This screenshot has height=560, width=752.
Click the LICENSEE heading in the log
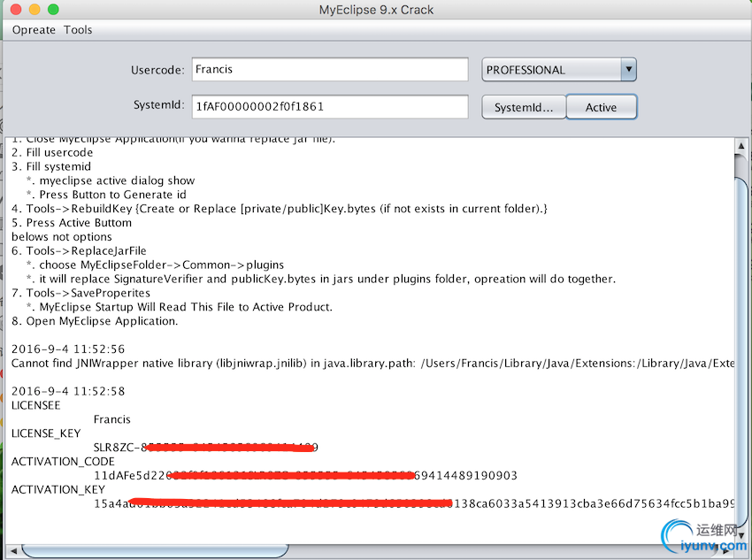click(36, 405)
